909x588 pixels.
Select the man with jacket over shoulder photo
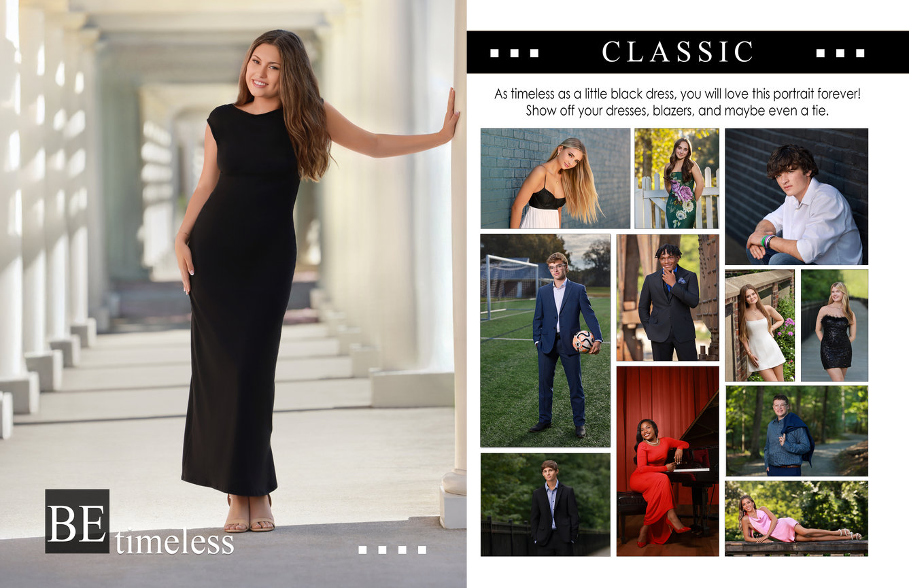click(x=796, y=431)
